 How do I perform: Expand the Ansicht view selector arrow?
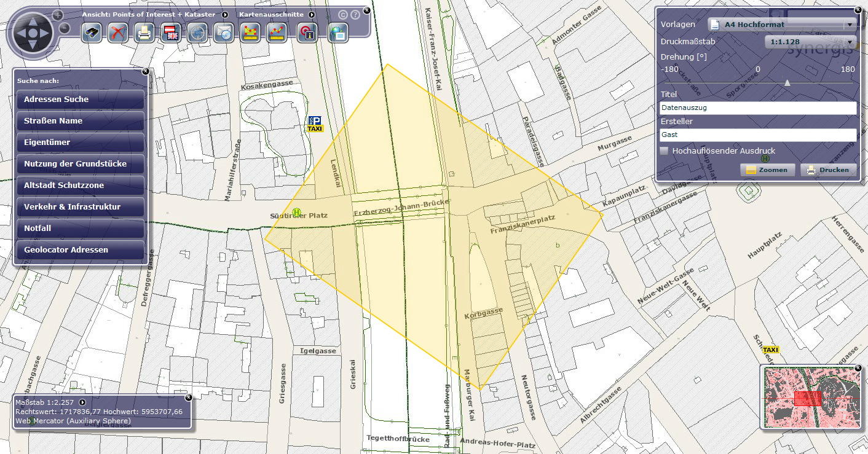225,14
